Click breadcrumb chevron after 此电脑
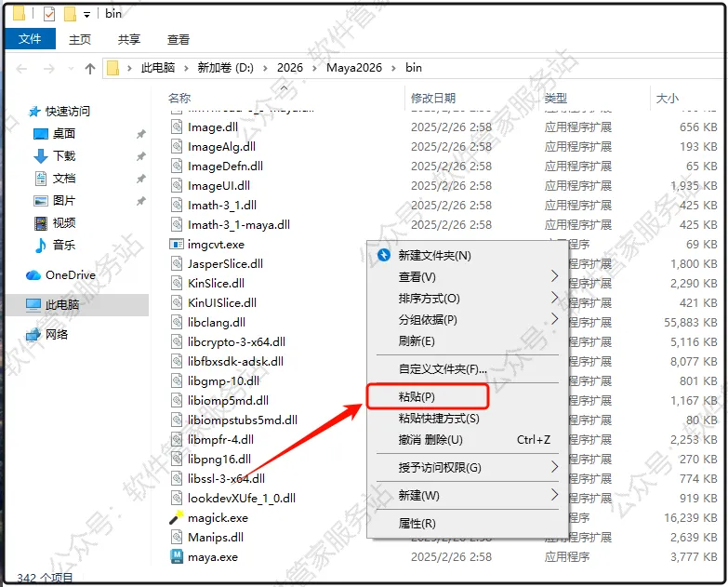 186,68
